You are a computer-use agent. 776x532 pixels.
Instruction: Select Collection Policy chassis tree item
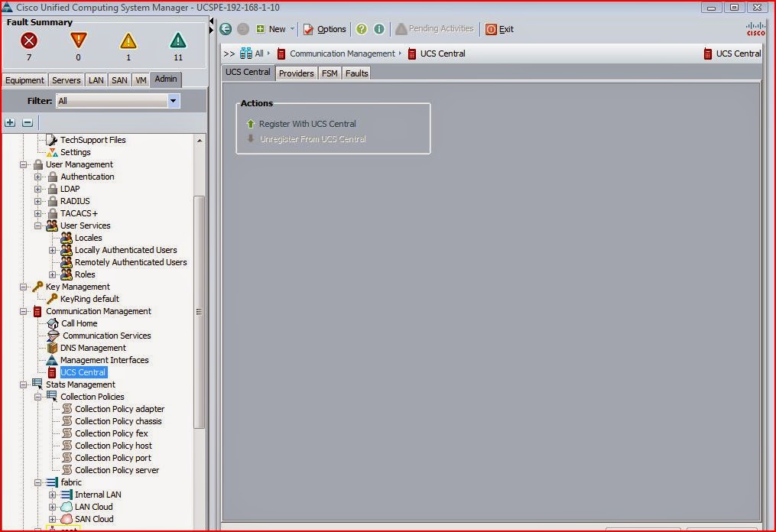click(119, 421)
